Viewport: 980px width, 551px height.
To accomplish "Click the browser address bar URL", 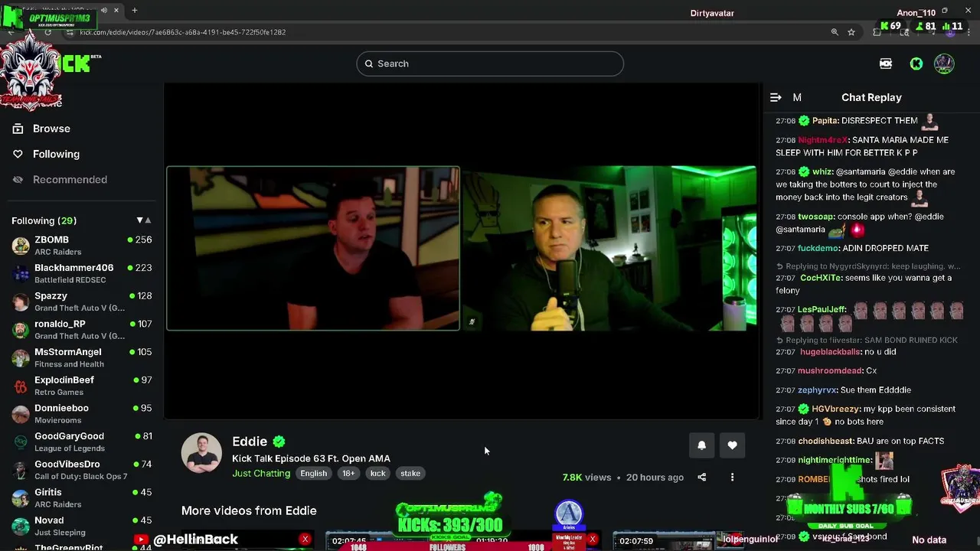I will click(x=182, y=32).
